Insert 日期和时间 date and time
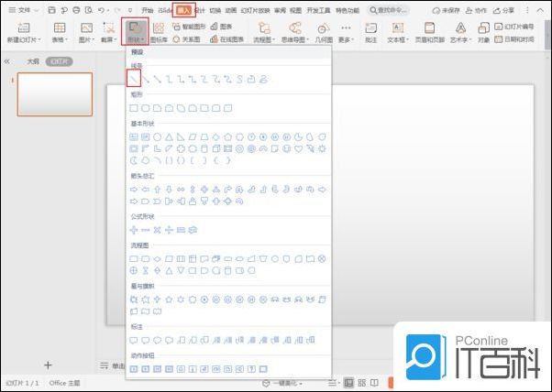552x392 pixels. [x=514, y=39]
